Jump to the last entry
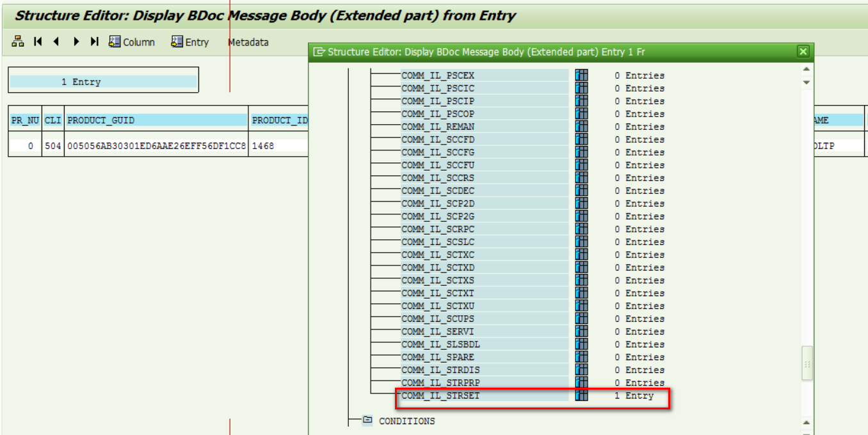868x435 pixels. (95, 42)
